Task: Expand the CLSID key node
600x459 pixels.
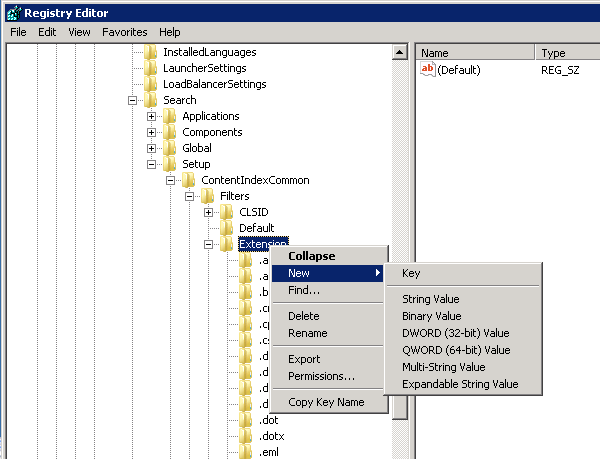Action: pos(209,213)
